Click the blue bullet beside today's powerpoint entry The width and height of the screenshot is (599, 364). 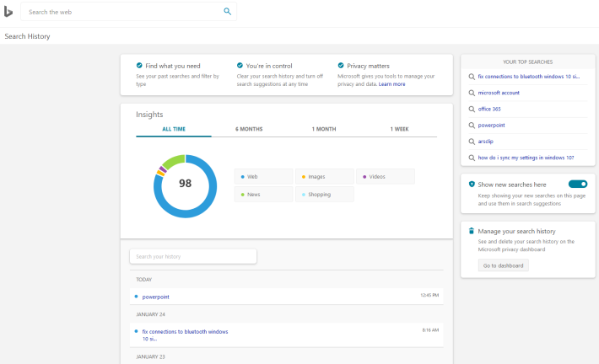[136, 297]
